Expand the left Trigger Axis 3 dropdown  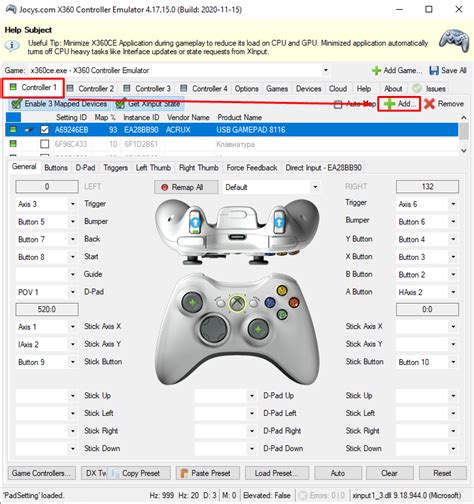coord(73,204)
